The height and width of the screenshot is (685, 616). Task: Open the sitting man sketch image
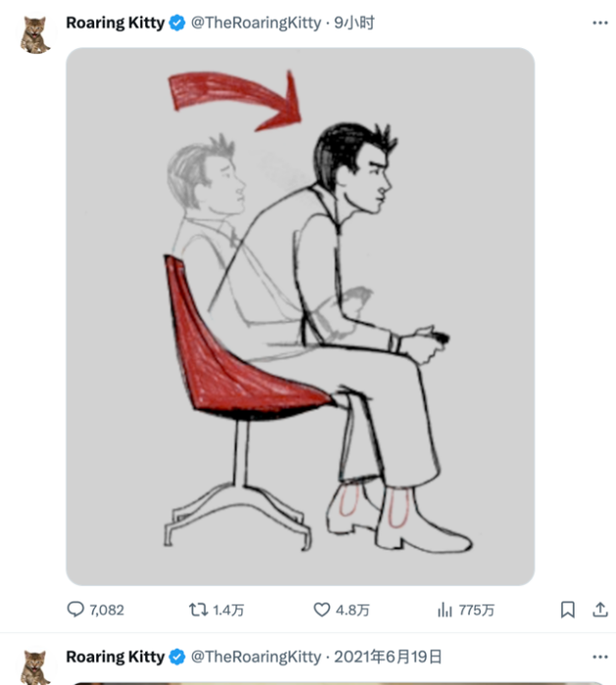tap(300, 316)
